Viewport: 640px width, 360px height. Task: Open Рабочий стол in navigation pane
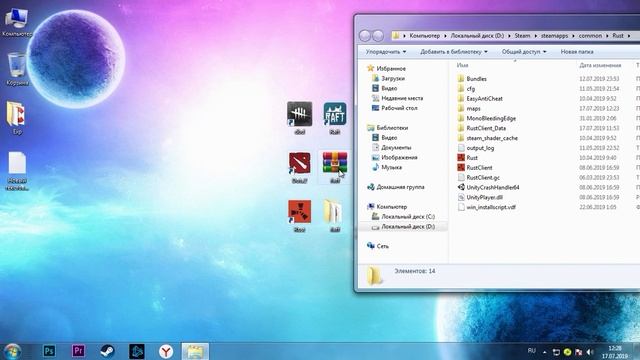click(394, 108)
